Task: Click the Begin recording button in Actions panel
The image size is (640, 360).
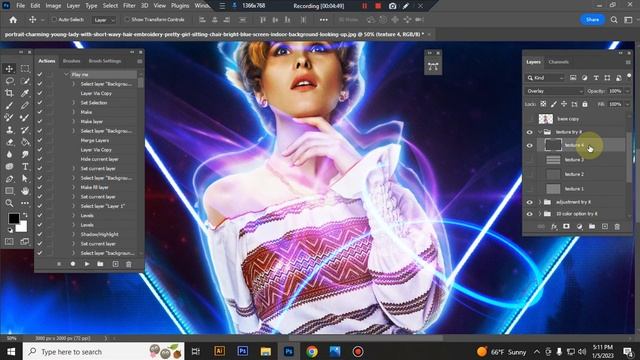Action: 73,264
